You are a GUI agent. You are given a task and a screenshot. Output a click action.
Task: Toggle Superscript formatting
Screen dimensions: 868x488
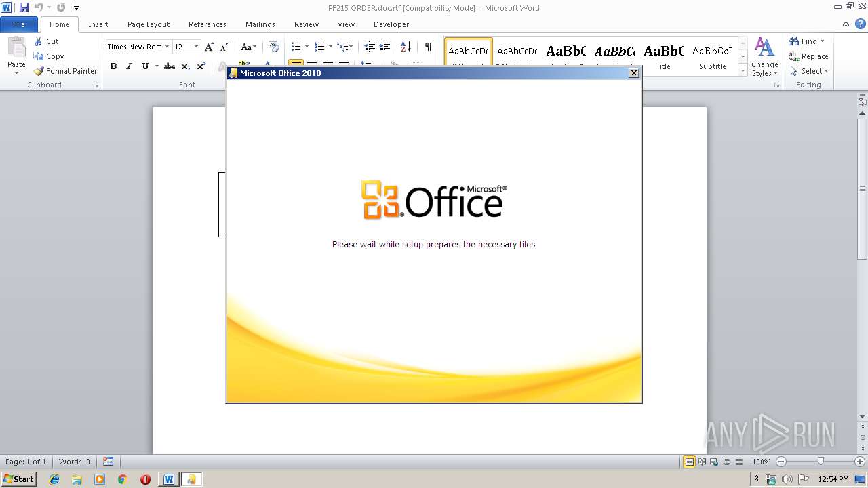pos(201,66)
